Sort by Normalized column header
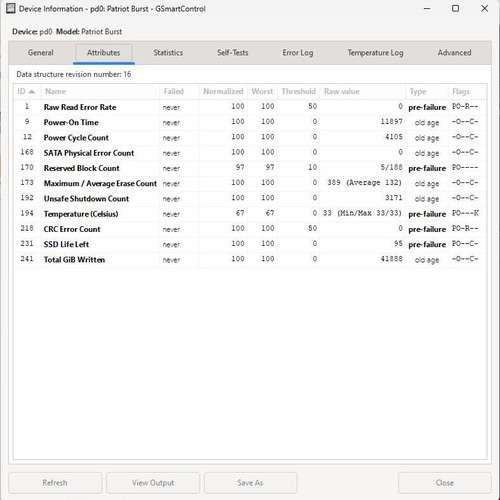Screen dimensions: 500x500 pos(223,92)
